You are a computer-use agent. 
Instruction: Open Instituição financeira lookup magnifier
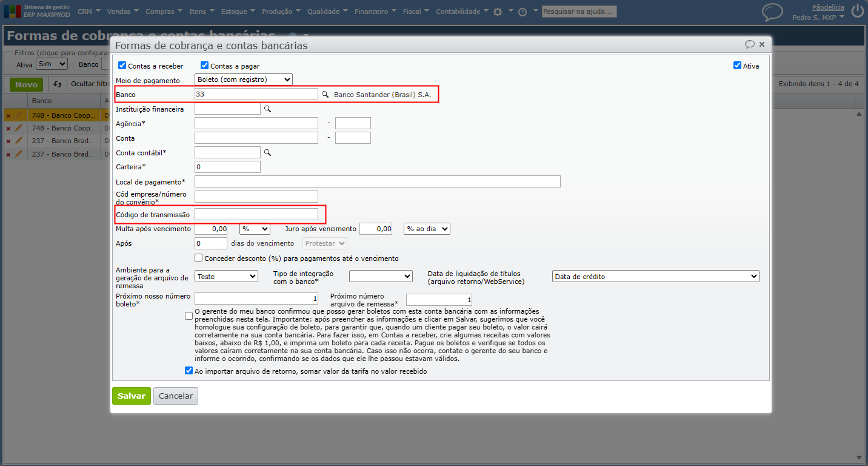(268, 109)
